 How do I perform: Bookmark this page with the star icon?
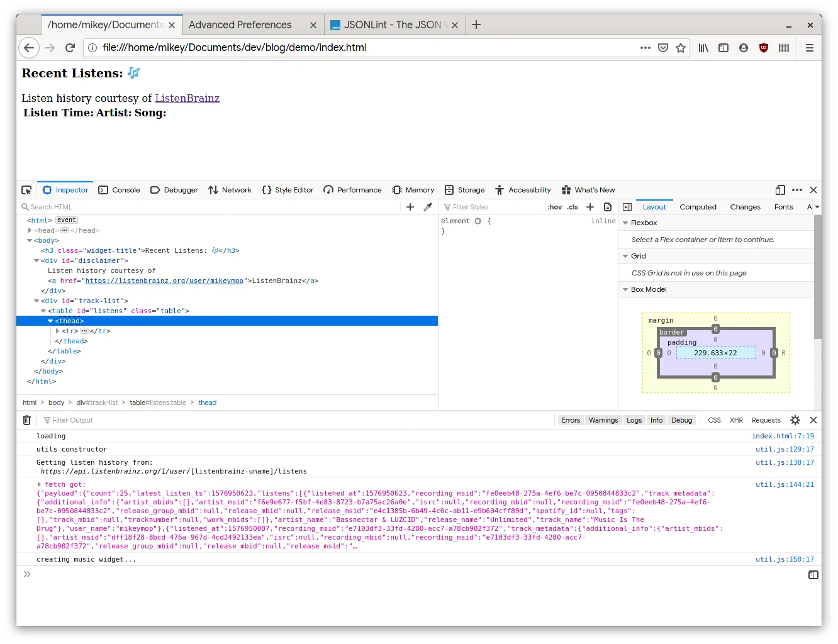pyautogui.click(x=681, y=48)
